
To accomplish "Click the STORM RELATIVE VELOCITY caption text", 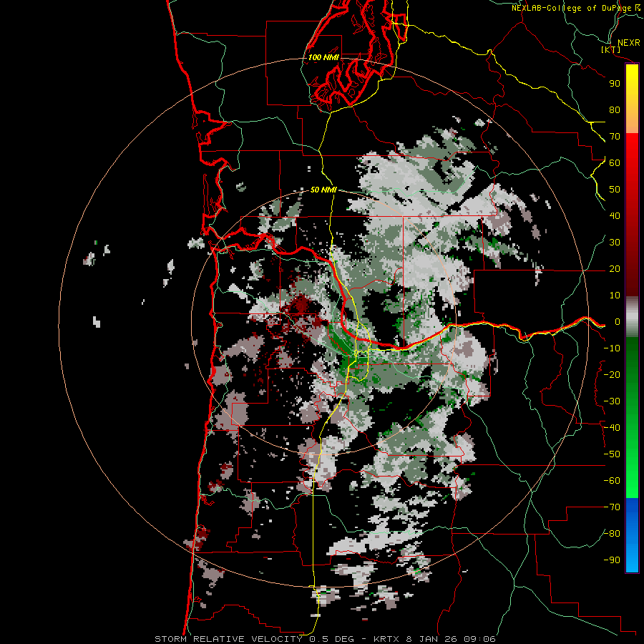I will pyautogui.click(x=228, y=639).
